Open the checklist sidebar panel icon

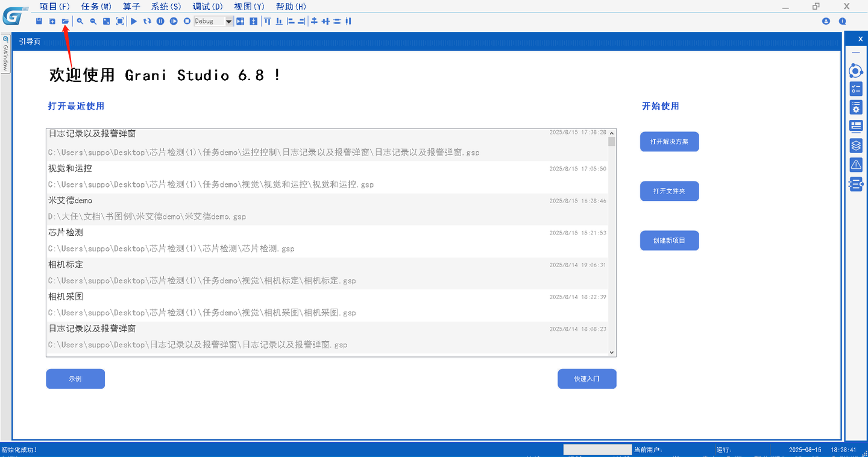[855, 89]
